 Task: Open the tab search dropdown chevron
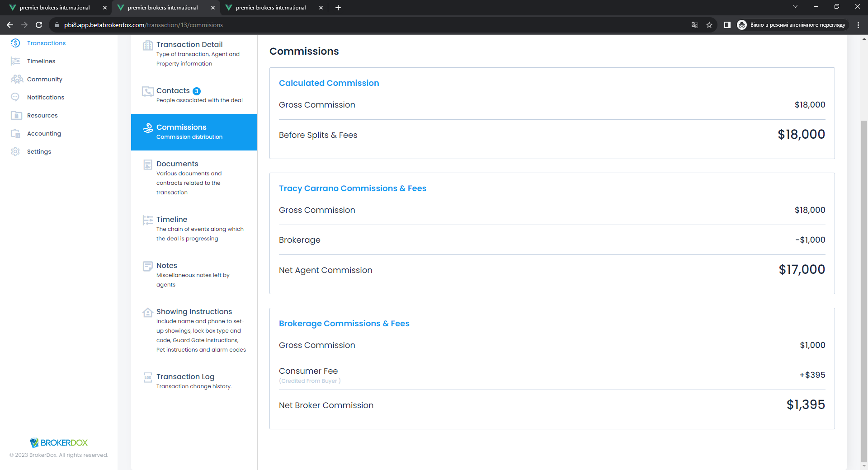point(795,7)
